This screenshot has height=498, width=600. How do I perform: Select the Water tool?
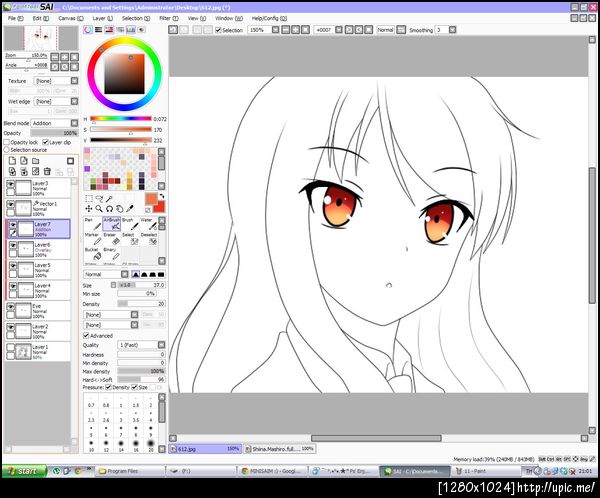pyautogui.click(x=149, y=224)
